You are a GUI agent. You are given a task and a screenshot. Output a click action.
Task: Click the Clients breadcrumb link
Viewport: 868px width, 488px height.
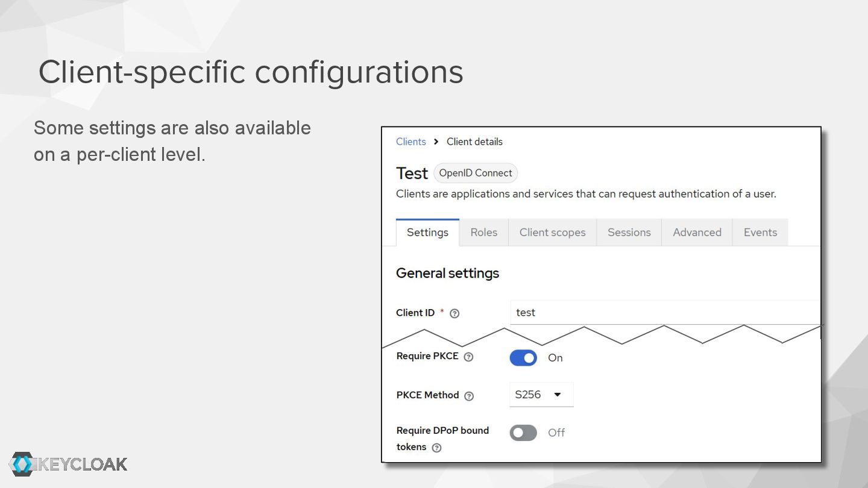pyautogui.click(x=410, y=142)
